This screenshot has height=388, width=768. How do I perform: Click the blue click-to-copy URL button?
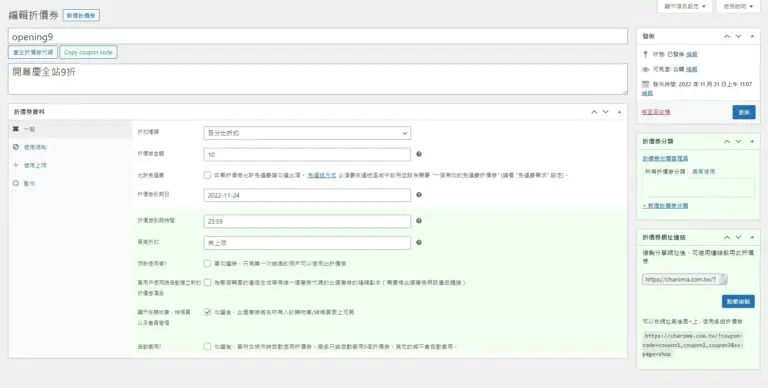coord(738,302)
